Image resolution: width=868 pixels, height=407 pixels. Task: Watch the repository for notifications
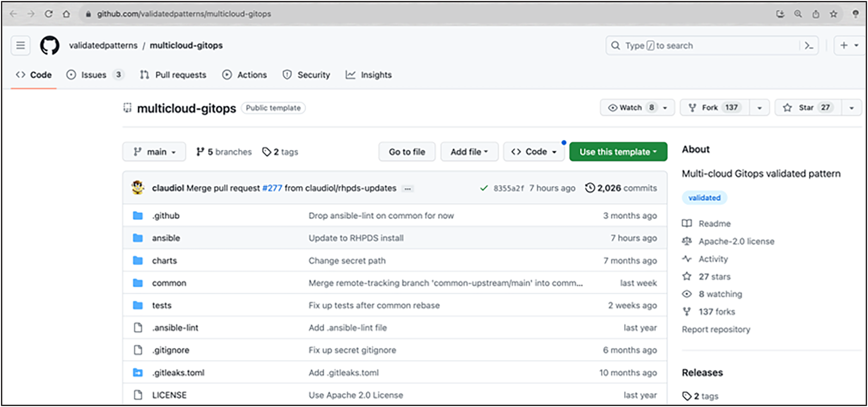pyautogui.click(x=637, y=108)
